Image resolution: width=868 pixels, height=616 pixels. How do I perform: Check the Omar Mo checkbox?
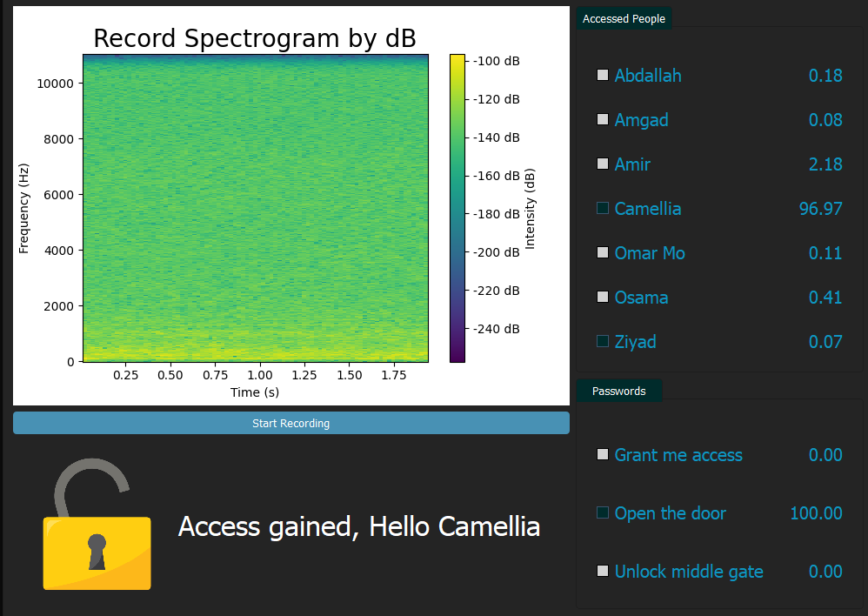pyautogui.click(x=603, y=253)
